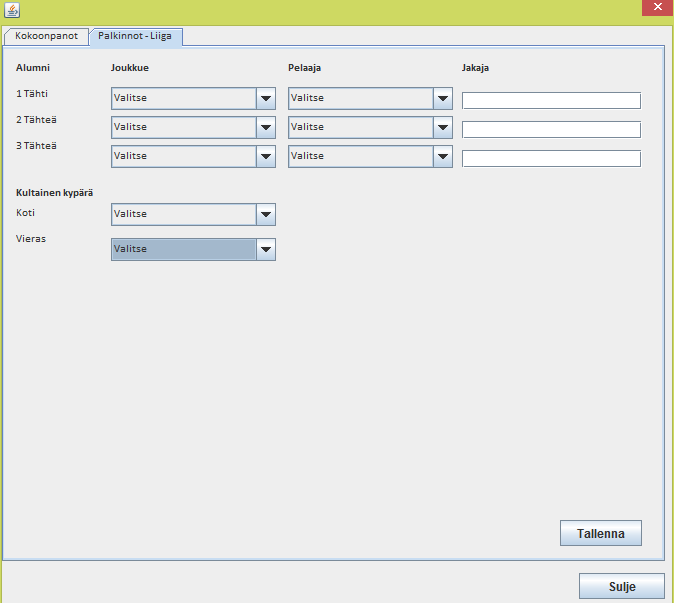Image resolution: width=674 pixels, height=603 pixels.
Task: Click the Sulje button
Action: 622,586
